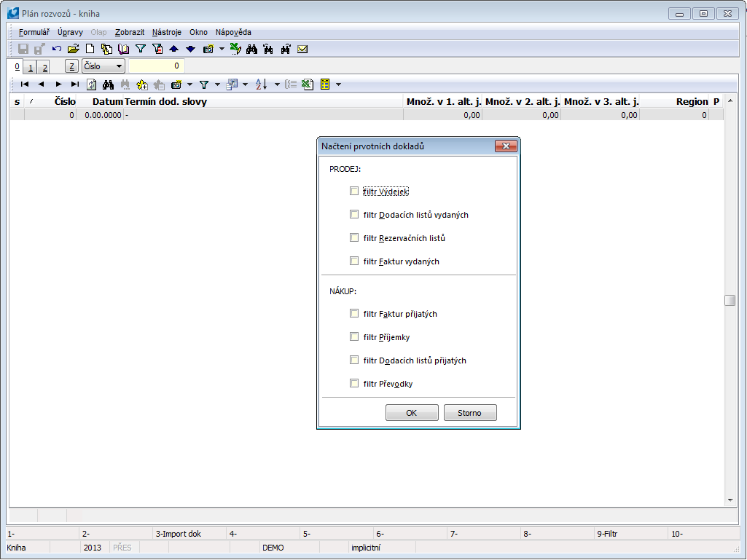Close the Načtení prvotních dokladů dialog
The image size is (747, 560).
click(x=506, y=146)
